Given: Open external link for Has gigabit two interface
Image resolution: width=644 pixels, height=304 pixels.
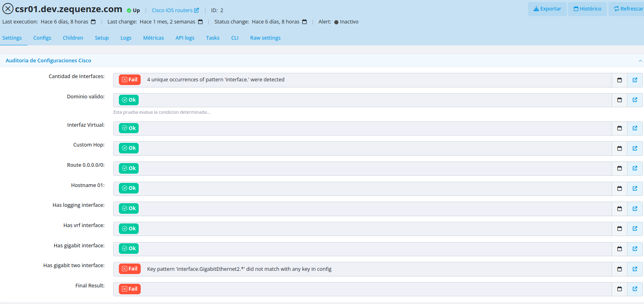Looking at the screenshot, I should point(635,269).
